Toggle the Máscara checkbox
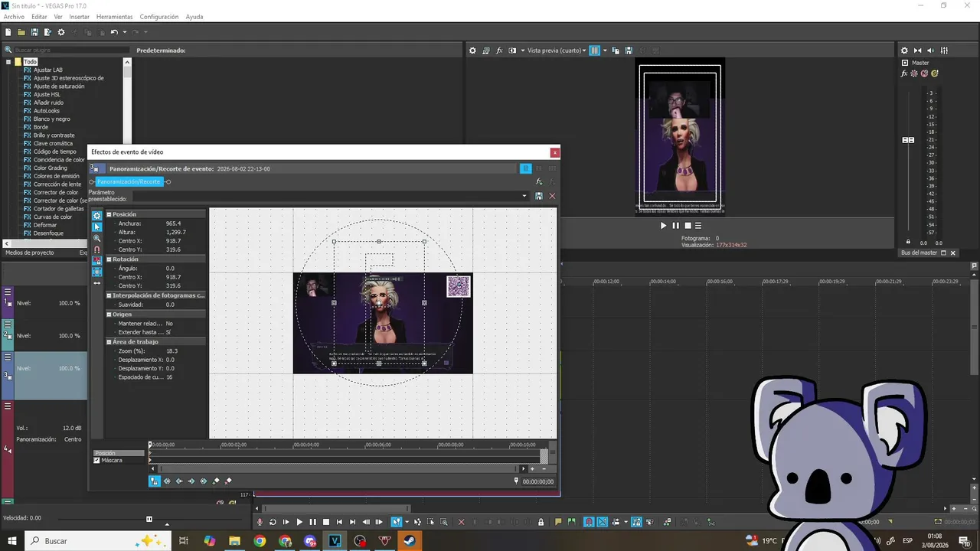 (97, 461)
